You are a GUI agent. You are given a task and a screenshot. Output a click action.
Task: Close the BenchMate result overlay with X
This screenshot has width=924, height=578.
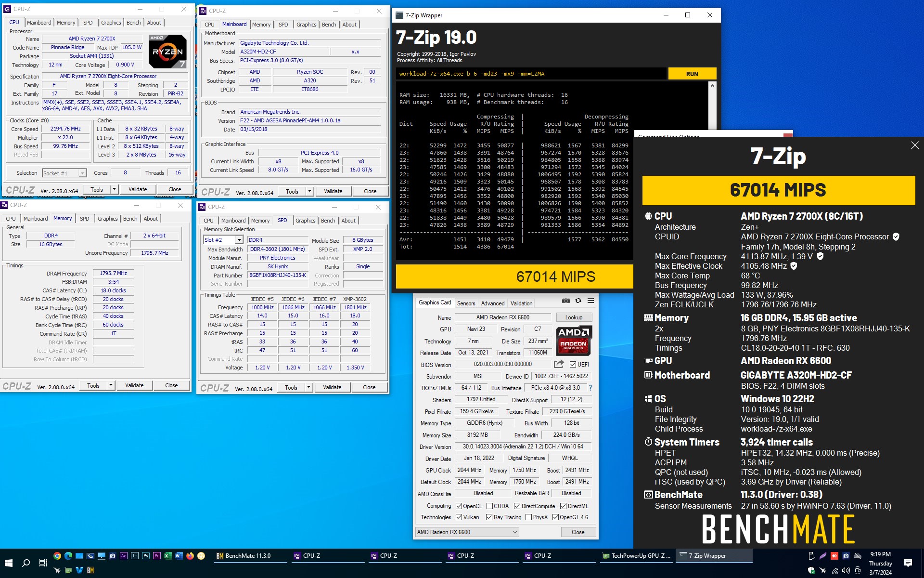pyautogui.click(x=915, y=145)
